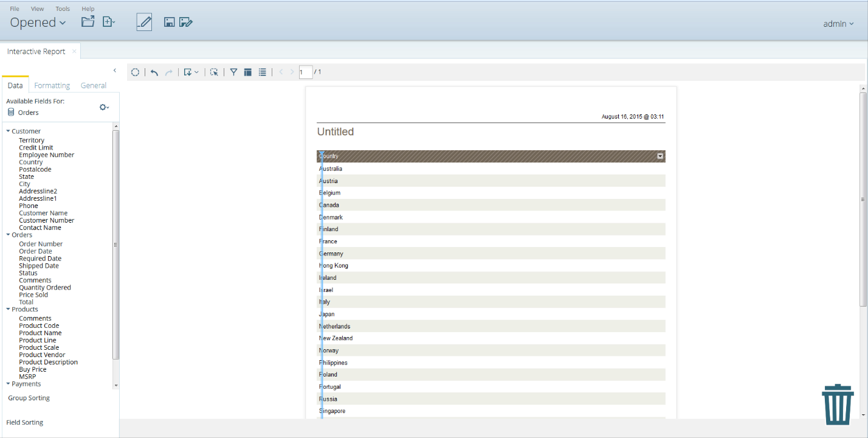Open the View menu
Image resolution: width=868 pixels, height=438 pixels.
[x=38, y=9]
